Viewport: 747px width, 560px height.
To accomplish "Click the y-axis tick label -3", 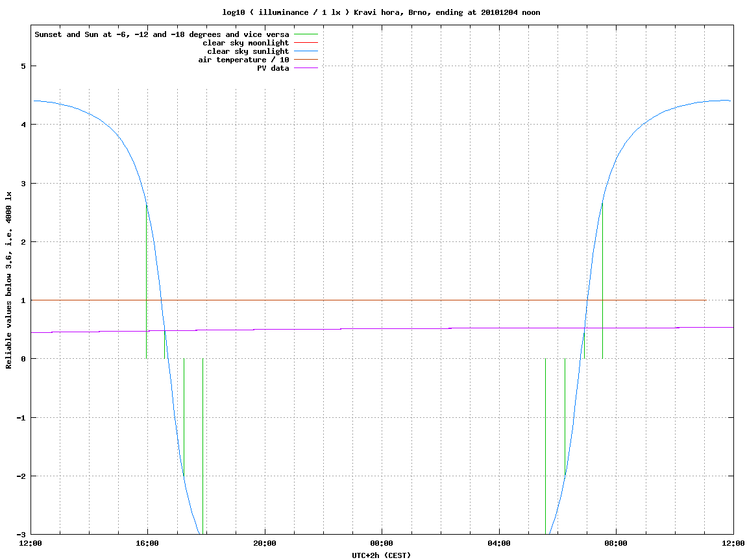I will 21,535.
